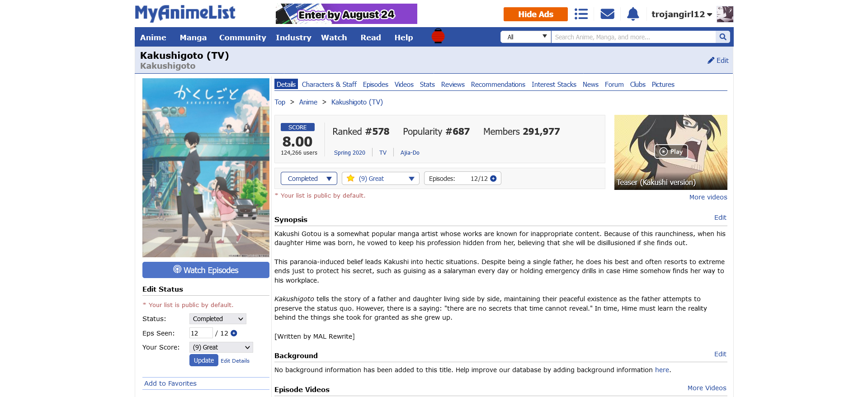Expand the (9) Great rating dropdown with star

(x=381, y=179)
